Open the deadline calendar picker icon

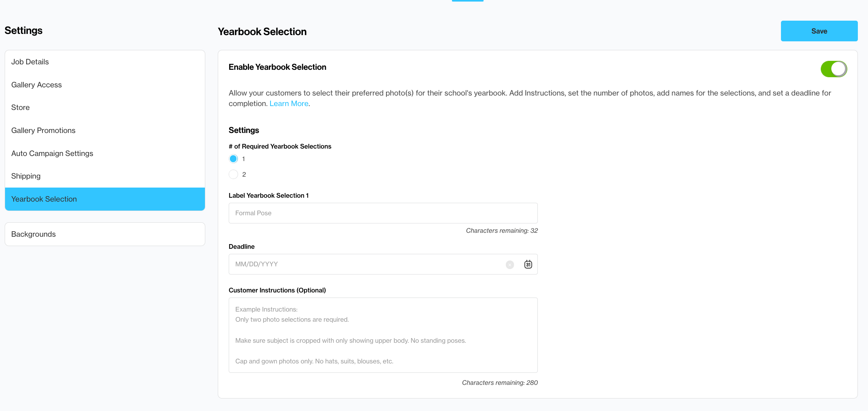click(x=528, y=264)
